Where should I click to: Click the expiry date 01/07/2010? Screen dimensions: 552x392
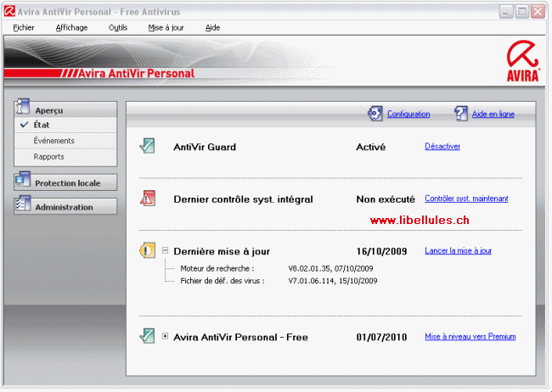tap(381, 337)
